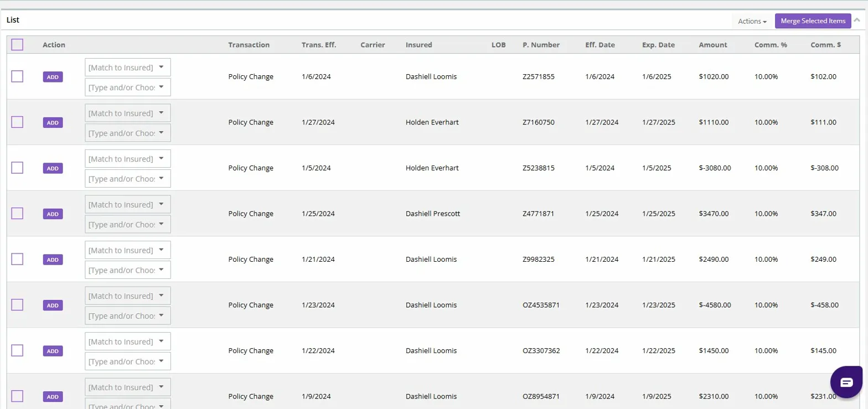Select insured name Dashiell Prescott

[x=432, y=214]
